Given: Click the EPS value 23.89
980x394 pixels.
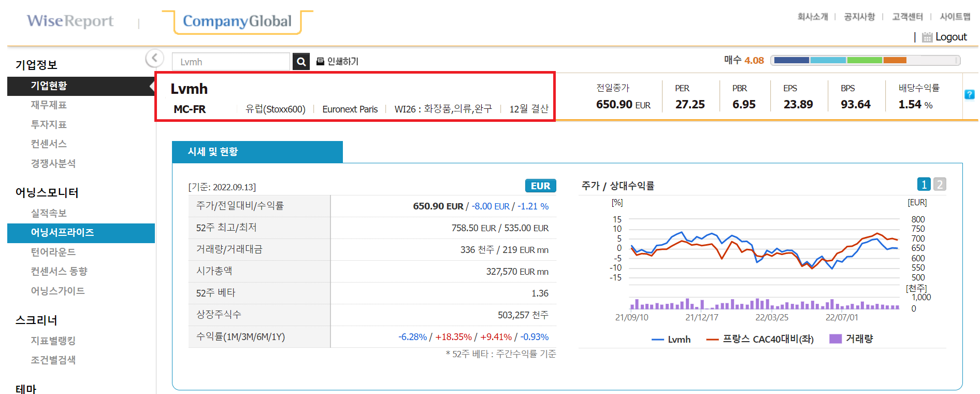Looking at the screenshot, I should [x=798, y=104].
